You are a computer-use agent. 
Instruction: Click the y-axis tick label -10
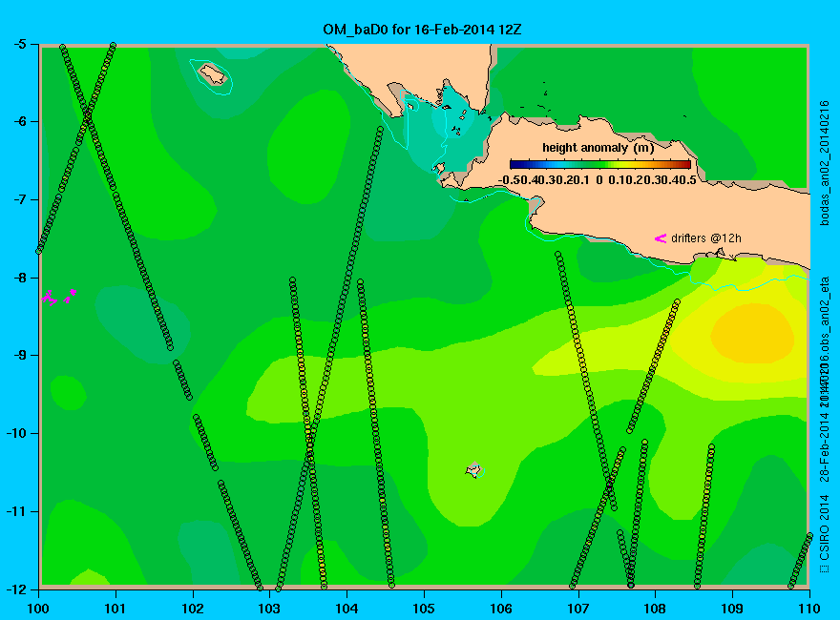pos(17,433)
